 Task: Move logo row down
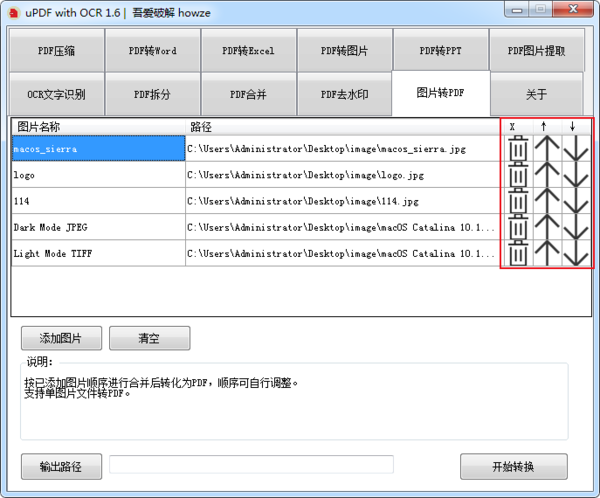click(576, 174)
